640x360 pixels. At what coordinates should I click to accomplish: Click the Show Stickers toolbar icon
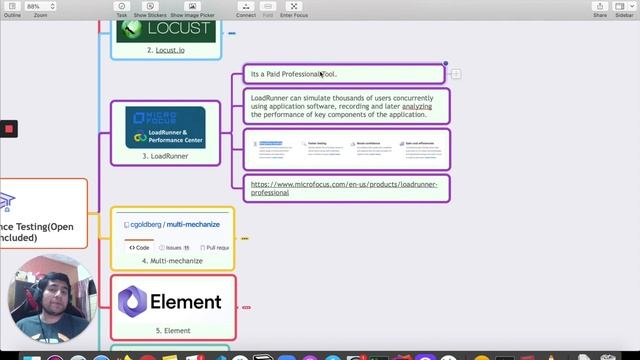coord(150,6)
